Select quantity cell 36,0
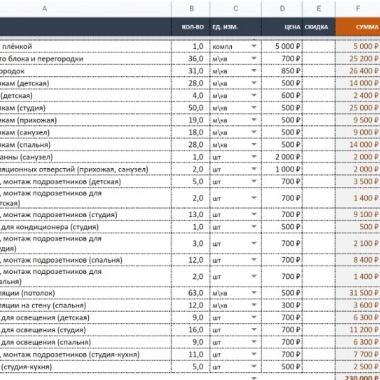 [x=191, y=59]
